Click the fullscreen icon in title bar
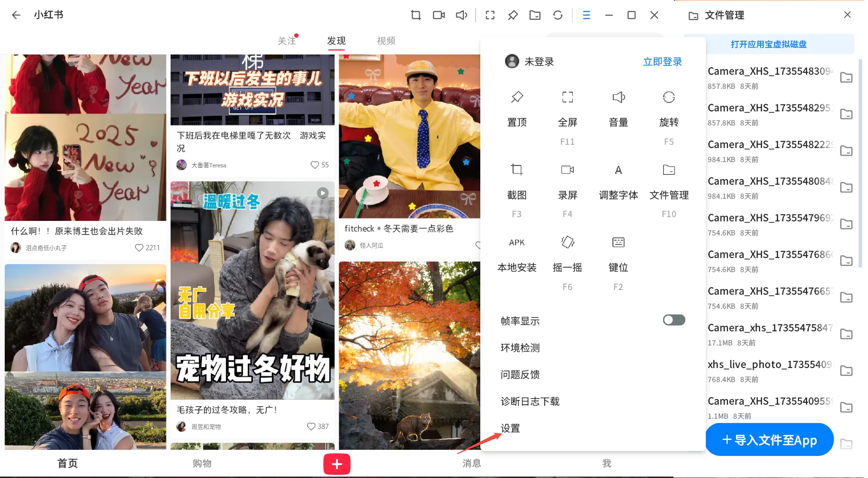This screenshot has width=868, height=478. point(490,15)
